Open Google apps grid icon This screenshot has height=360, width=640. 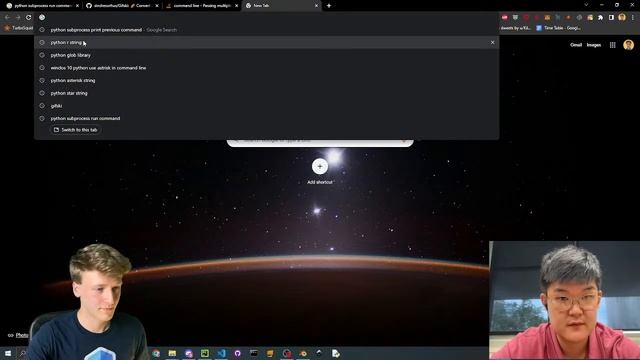tap(613, 45)
